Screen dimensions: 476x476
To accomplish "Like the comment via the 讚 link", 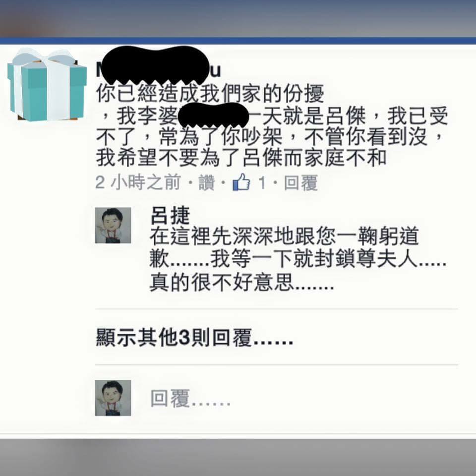I will (x=206, y=182).
